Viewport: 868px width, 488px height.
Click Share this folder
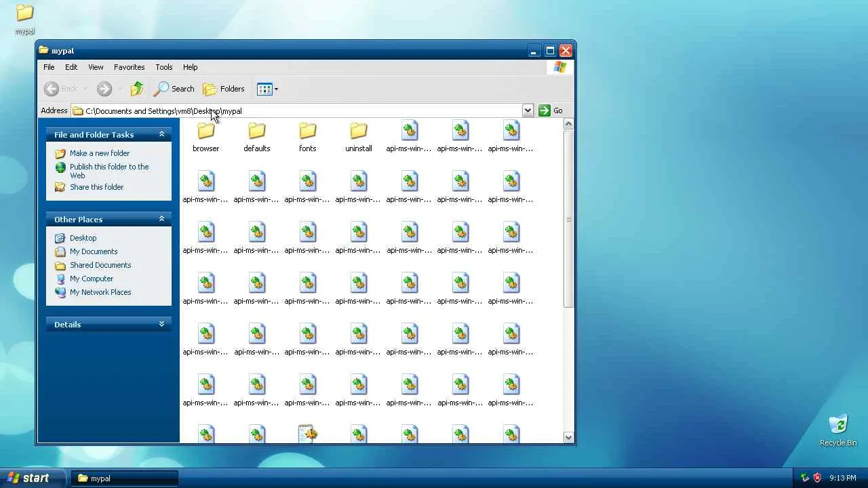(x=96, y=187)
